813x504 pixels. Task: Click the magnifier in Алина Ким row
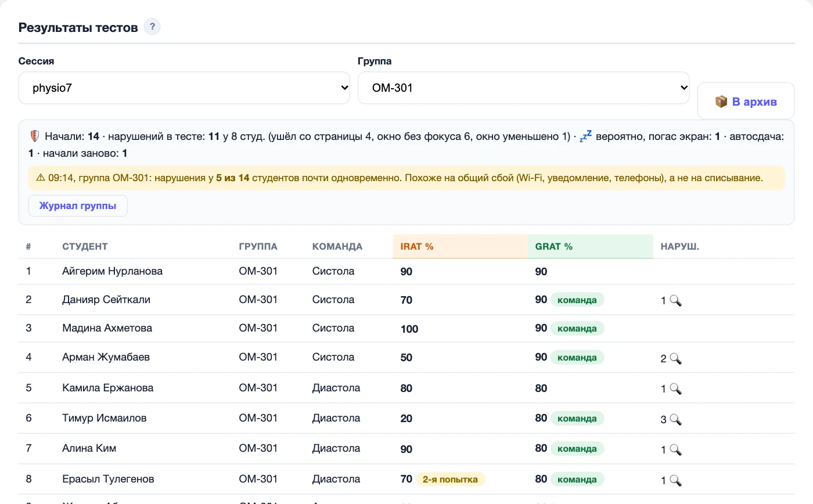675,449
